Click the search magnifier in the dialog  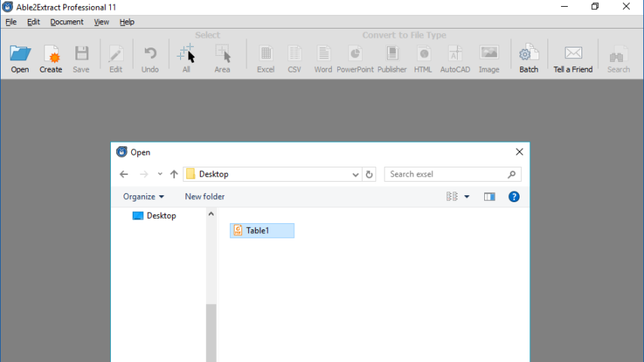(511, 174)
